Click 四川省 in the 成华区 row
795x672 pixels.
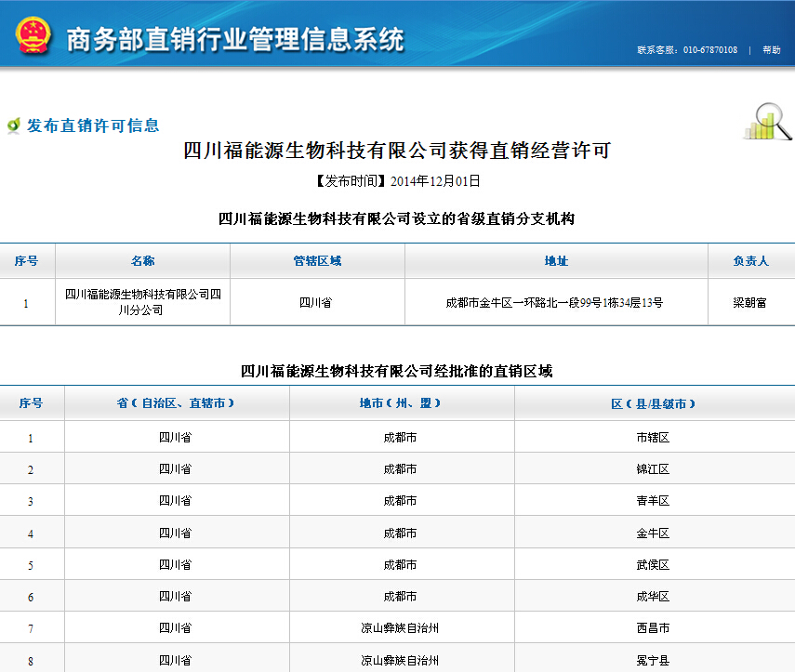176,597
